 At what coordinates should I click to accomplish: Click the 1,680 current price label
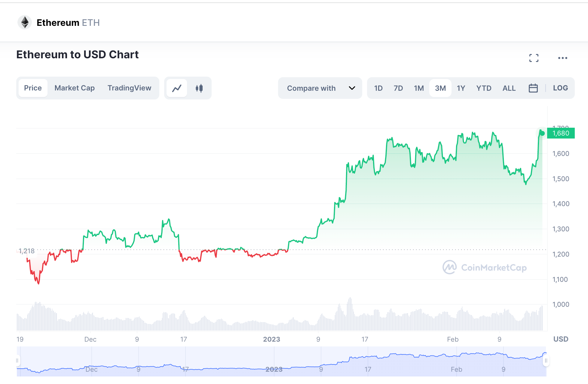[x=561, y=133]
